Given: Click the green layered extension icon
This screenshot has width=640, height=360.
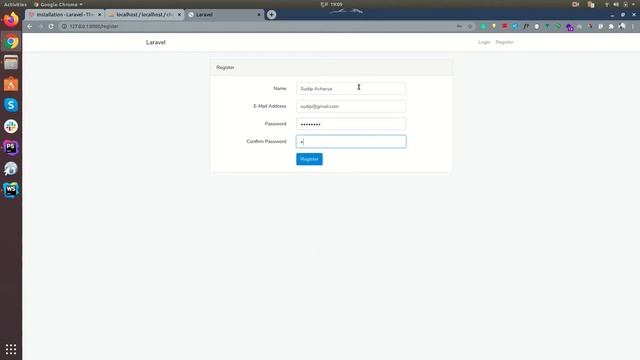Looking at the screenshot, I should point(558,26).
